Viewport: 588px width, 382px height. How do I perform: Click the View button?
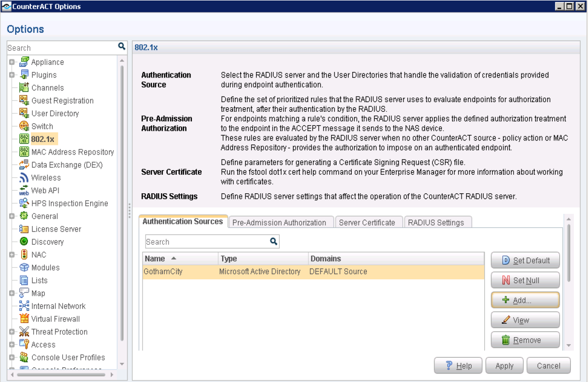525,320
